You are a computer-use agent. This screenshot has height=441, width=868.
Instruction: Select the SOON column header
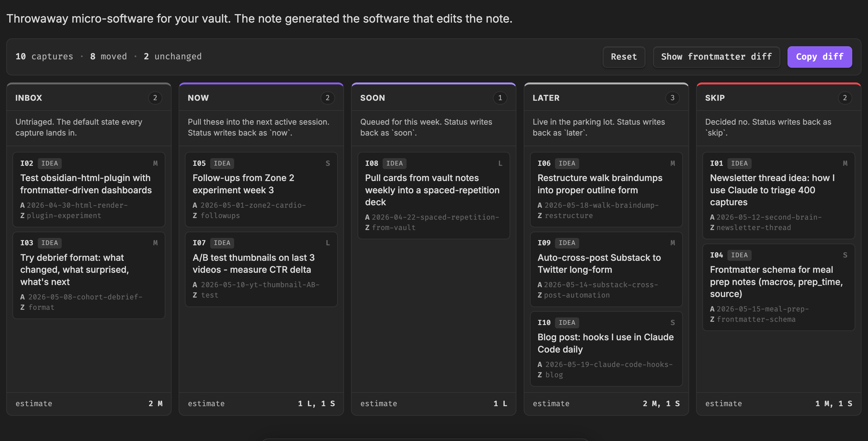click(x=372, y=98)
